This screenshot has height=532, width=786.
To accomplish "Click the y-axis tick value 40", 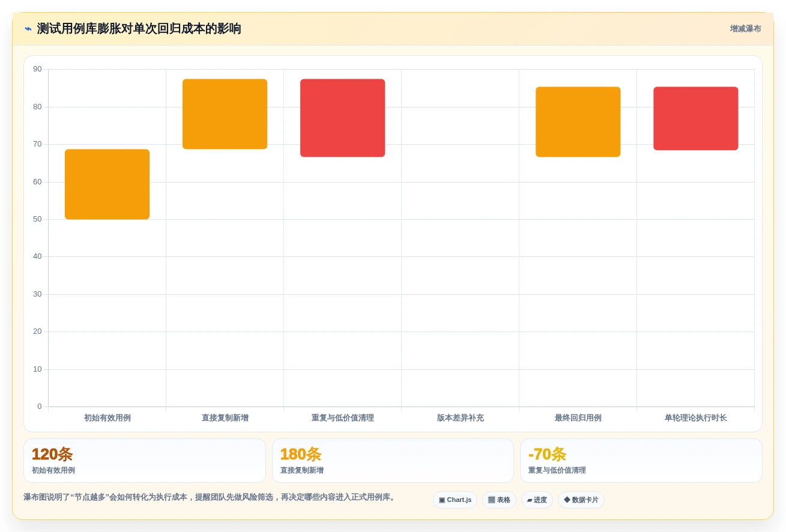I will click(37, 256).
